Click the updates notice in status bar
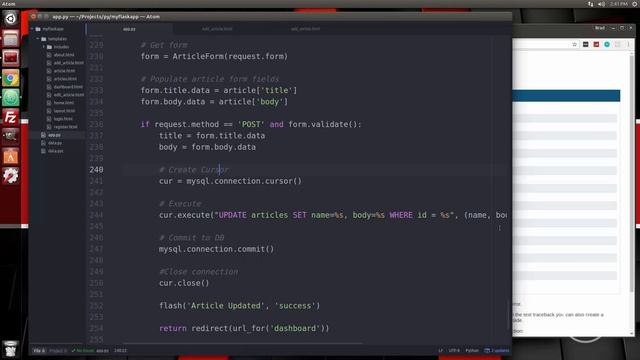 [497, 350]
